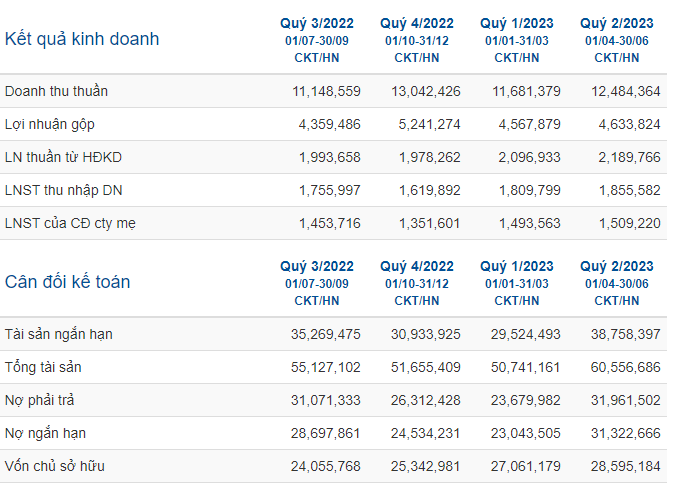The height and width of the screenshot is (484, 673).
Task: Open the Cân đối kế toán section heading
Action: pos(67,282)
